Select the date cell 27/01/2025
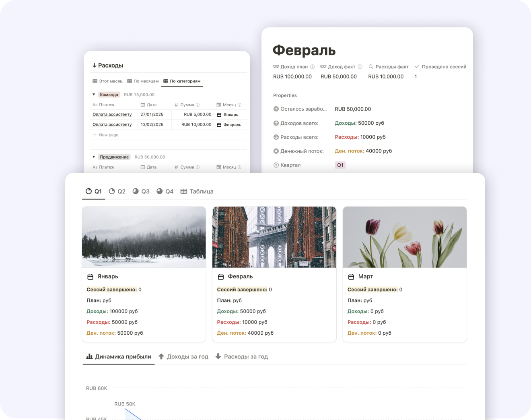 (x=154, y=115)
